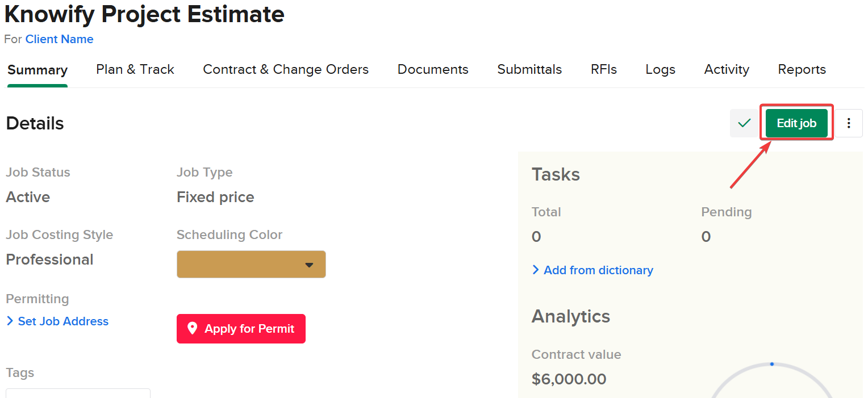View the Activity tab
The width and height of the screenshot is (868, 398).
727,69
